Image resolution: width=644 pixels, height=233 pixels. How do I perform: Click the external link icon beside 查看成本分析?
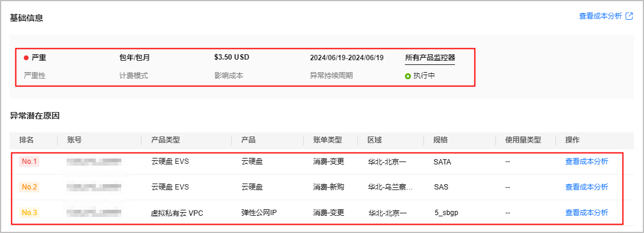[629, 17]
